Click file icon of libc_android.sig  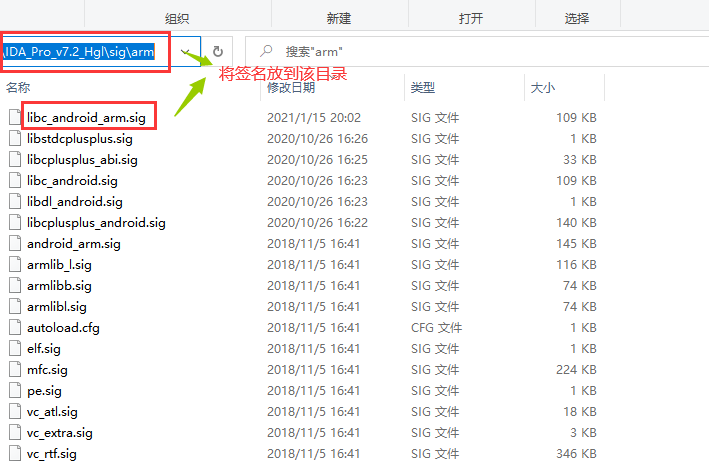tap(15, 180)
